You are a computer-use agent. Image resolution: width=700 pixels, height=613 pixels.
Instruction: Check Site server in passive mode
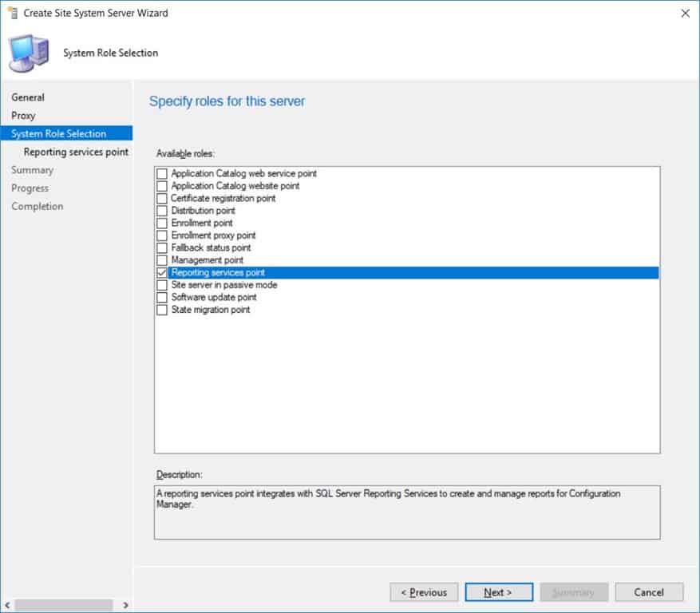pos(162,284)
